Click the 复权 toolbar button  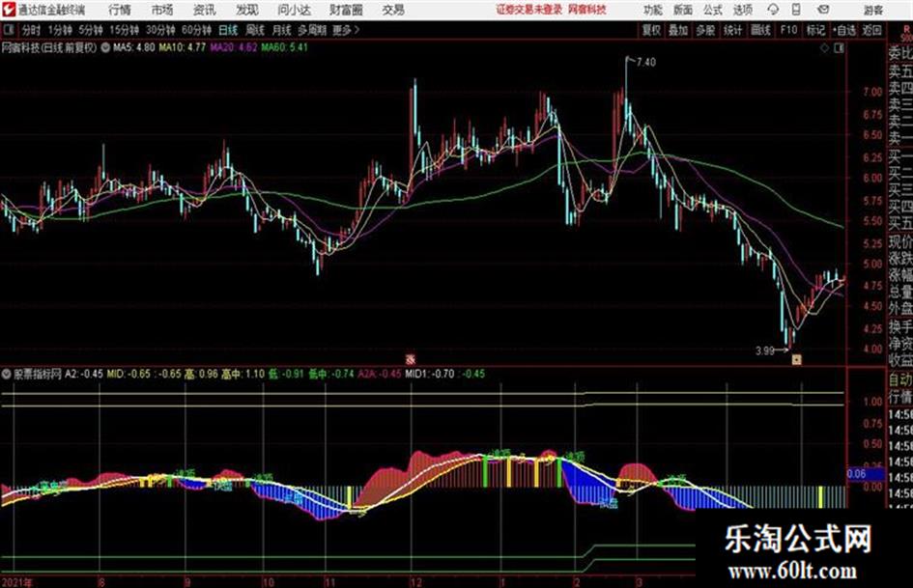point(651,30)
